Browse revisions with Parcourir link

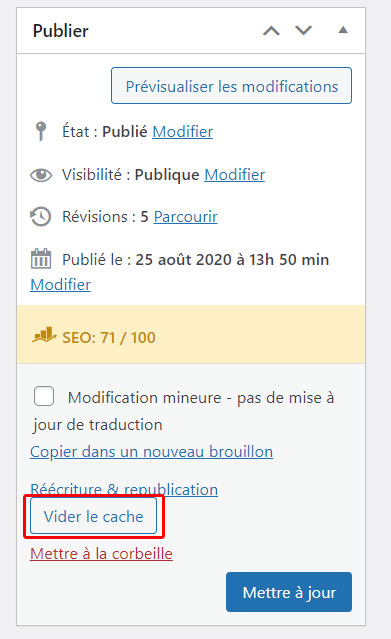[x=186, y=217]
